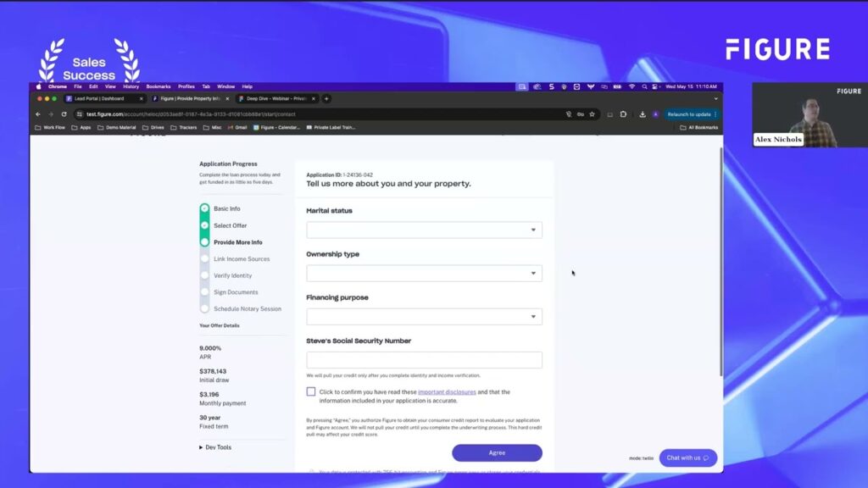This screenshot has height=488, width=868.
Task: Reload the page with the refresh icon
Action: coord(64,114)
